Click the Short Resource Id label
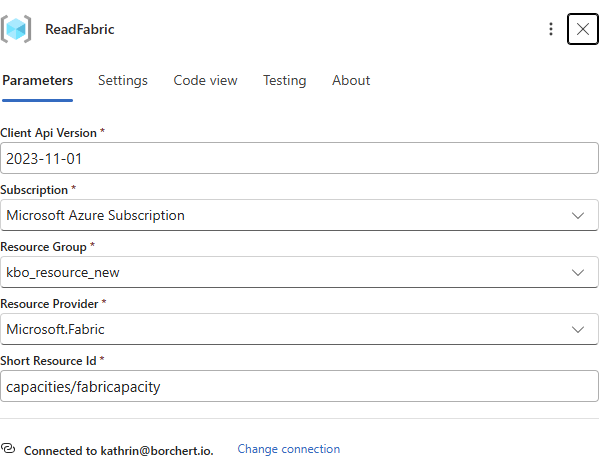This screenshot has width=613, height=470. click(52, 361)
